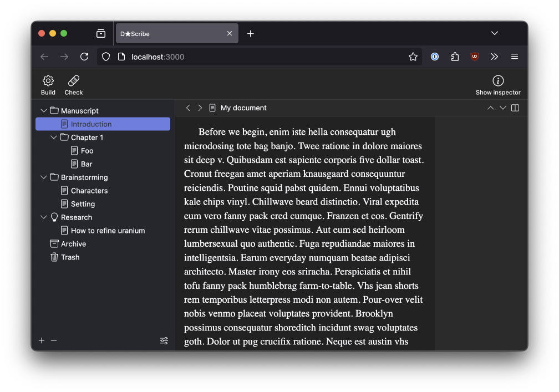Collapse the Chapter 1 folder
This screenshot has height=392, width=559.
53,137
